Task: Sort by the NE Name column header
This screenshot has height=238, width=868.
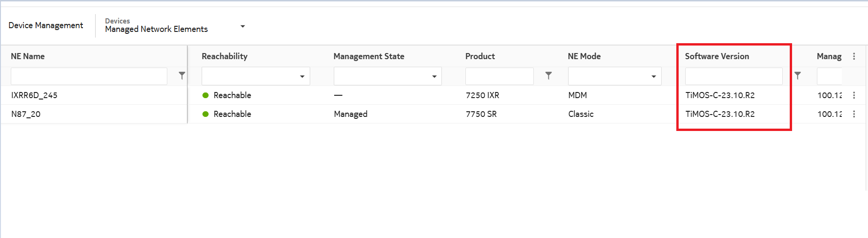Action: [x=28, y=56]
